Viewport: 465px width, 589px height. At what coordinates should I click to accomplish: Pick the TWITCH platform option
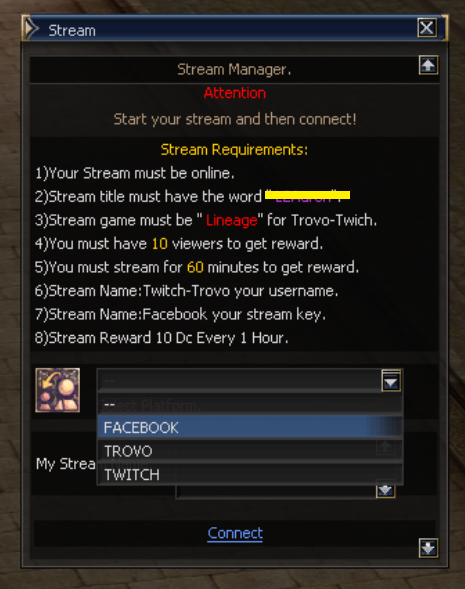click(249, 474)
